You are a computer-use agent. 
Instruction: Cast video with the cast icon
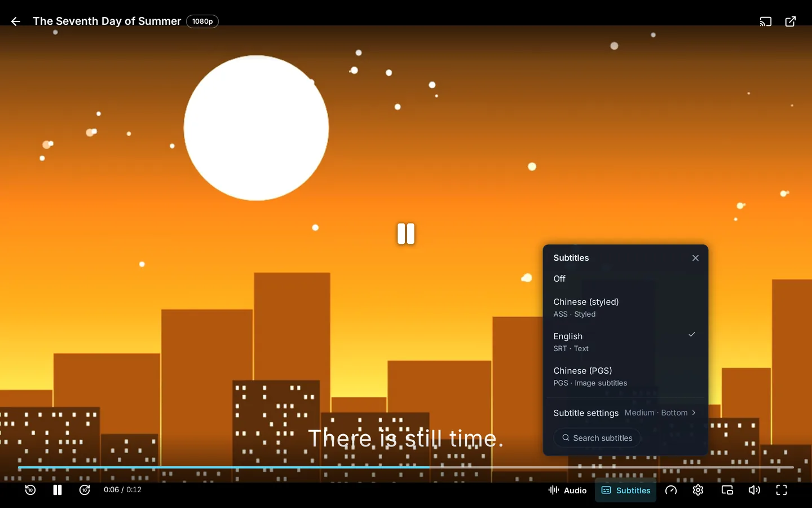[x=765, y=21]
